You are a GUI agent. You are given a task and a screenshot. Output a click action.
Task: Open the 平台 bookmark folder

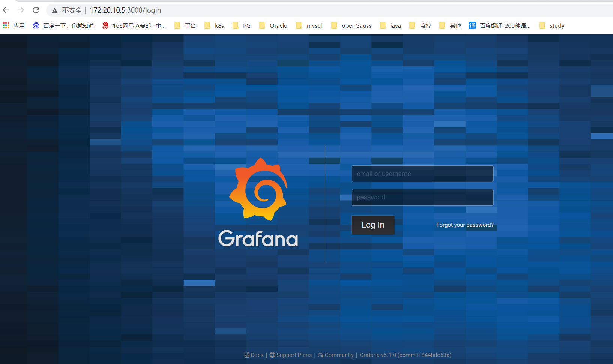tap(185, 25)
